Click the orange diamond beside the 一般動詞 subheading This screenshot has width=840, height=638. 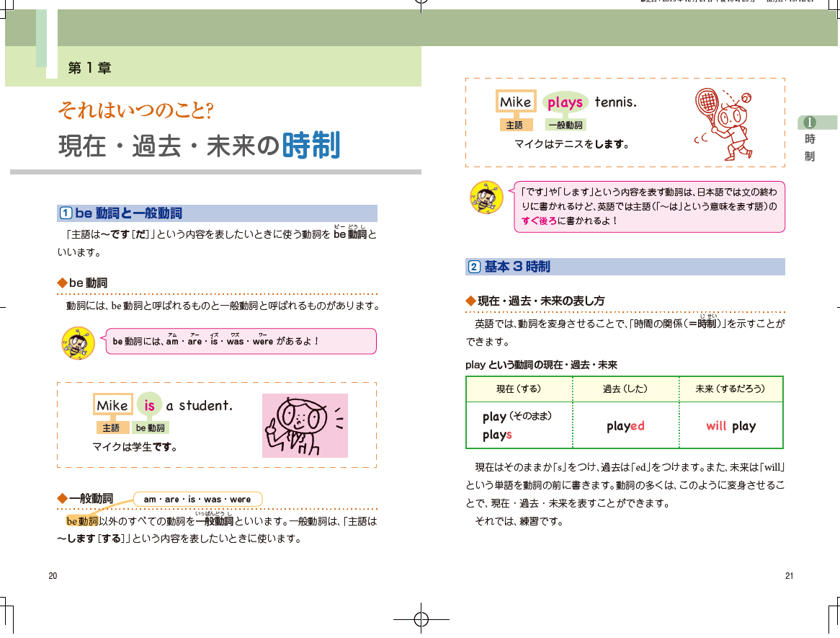(x=62, y=499)
